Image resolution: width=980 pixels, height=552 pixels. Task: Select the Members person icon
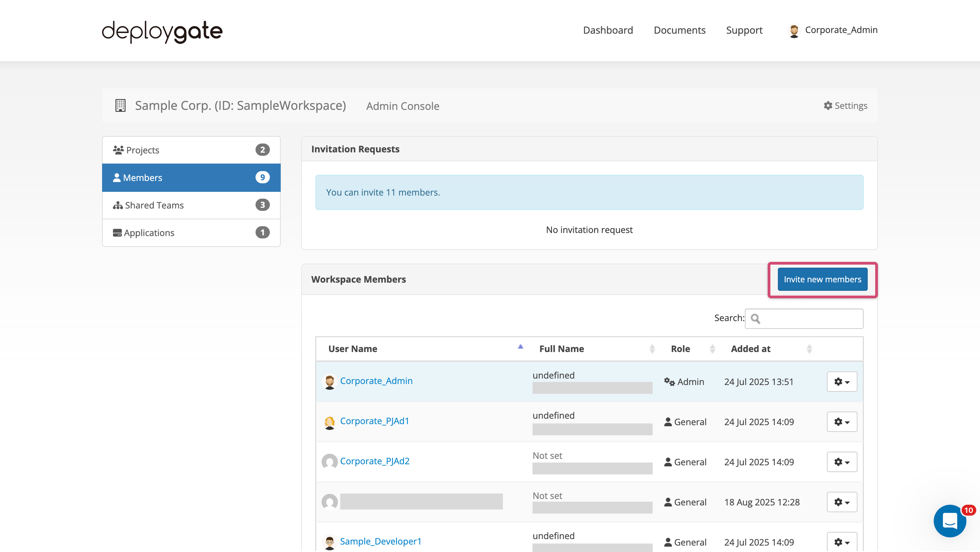pyautogui.click(x=117, y=177)
